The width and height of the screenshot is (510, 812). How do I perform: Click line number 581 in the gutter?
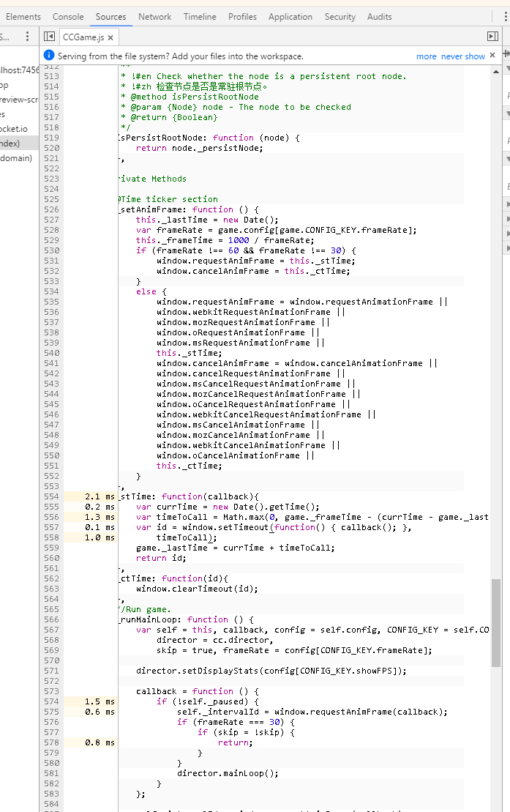(x=51, y=773)
